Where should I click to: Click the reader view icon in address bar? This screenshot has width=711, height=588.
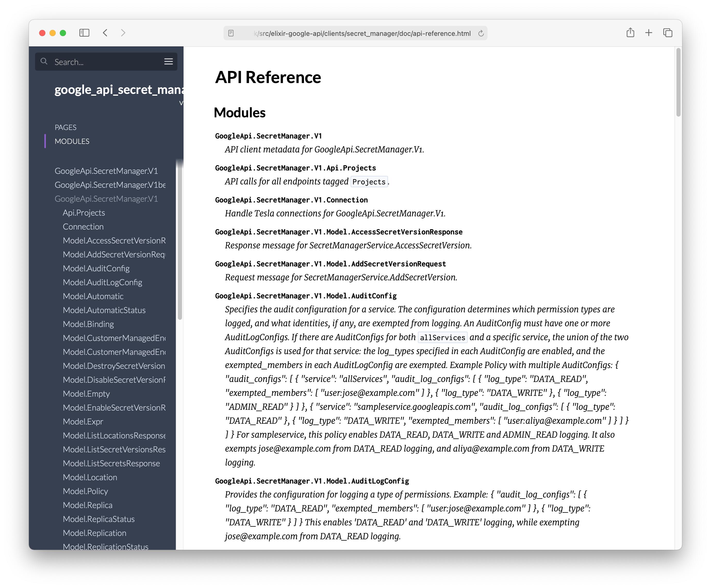231,33
